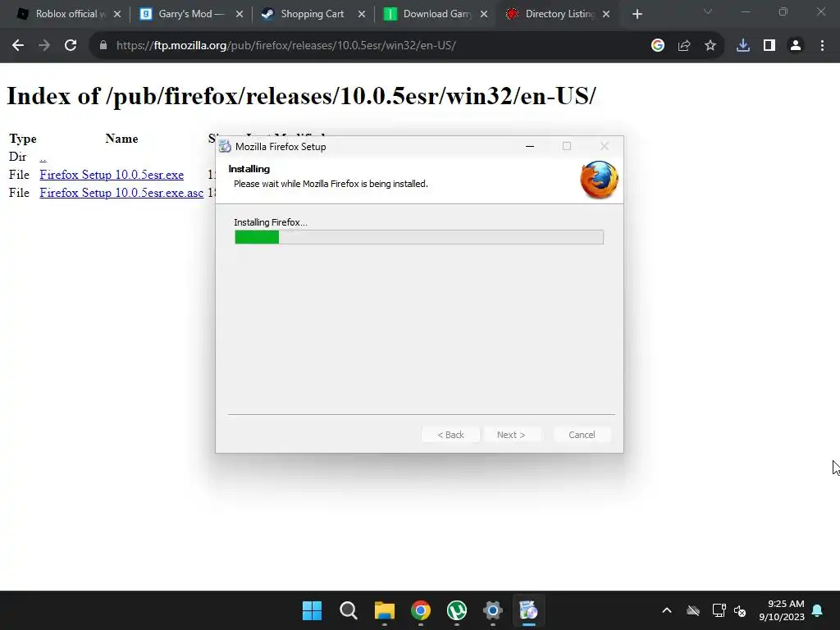
Task: Click the Firefox installer taskbar icon
Action: click(528, 610)
